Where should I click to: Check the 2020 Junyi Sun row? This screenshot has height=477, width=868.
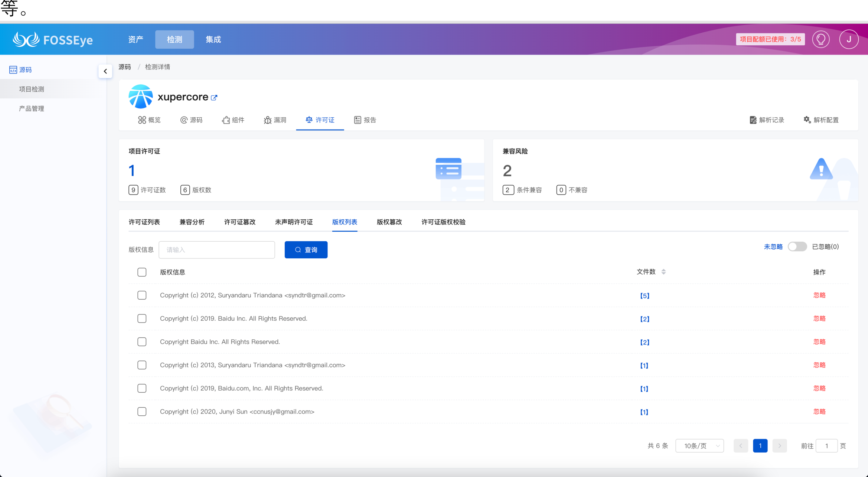click(142, 412)
